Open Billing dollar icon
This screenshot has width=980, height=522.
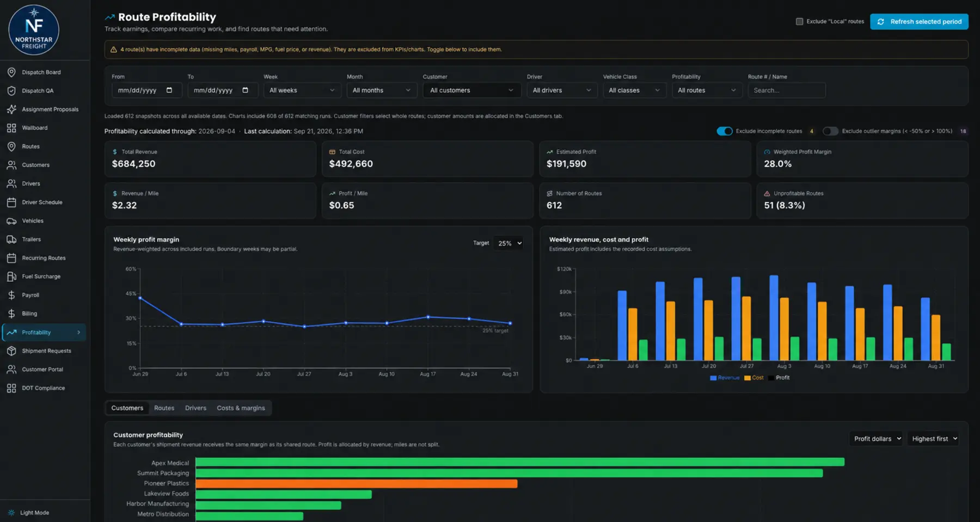click(x=11, y=314)
